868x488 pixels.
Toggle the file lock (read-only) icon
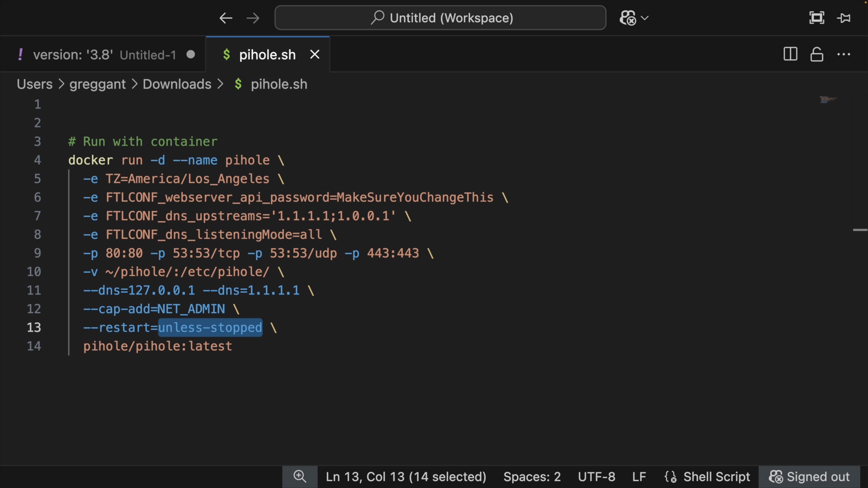click(x=816, y=54)
